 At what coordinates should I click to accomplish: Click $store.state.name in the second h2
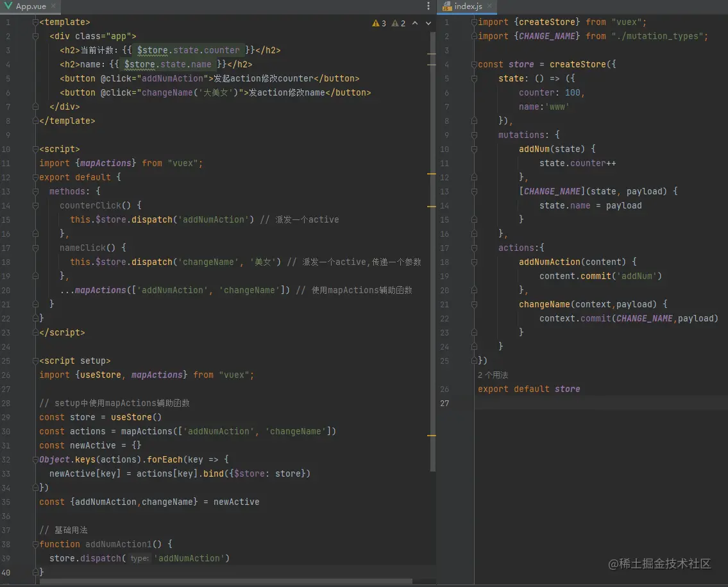click(167, 65)
